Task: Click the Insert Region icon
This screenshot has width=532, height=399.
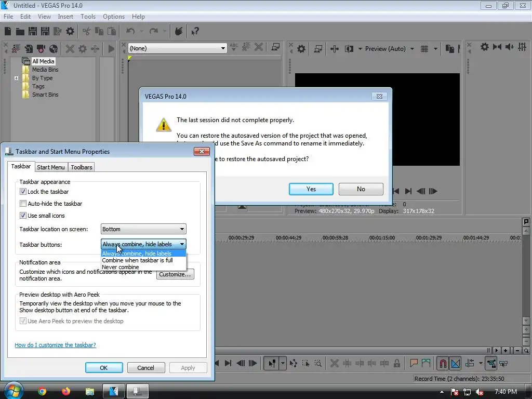Action: tap(426, 363)
